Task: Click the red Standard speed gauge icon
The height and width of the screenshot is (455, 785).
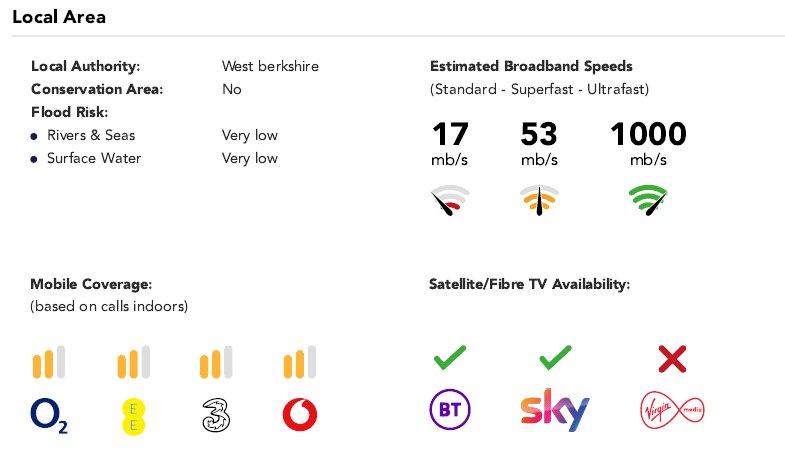Action: (x=450, y=200)
